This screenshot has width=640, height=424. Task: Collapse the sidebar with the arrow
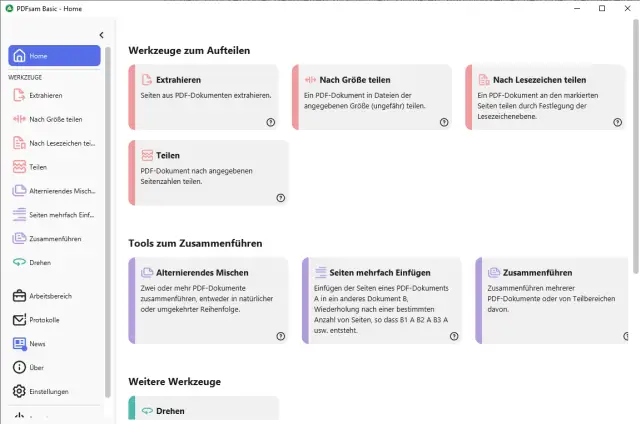[x=102, y=35]
